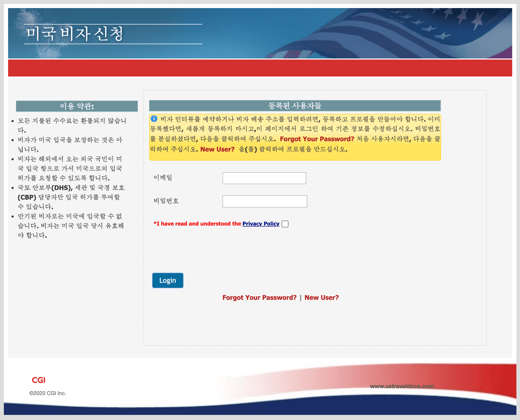Screen dimensions: 520x420
Task: Check the Privacy Policy agreement checkbox
Action: pyautogui.click(x=285, y=224)
